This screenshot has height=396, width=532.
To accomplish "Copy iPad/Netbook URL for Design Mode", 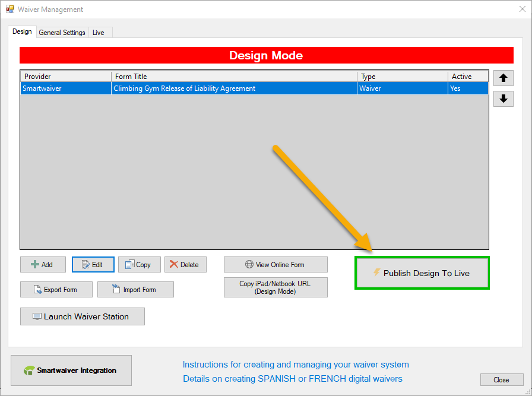I will coord(275,287).
